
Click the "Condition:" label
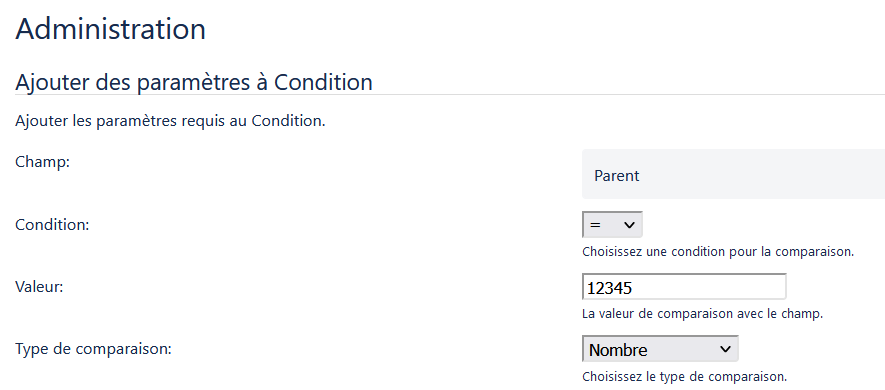pyautogui.click(x=52, y=225)
